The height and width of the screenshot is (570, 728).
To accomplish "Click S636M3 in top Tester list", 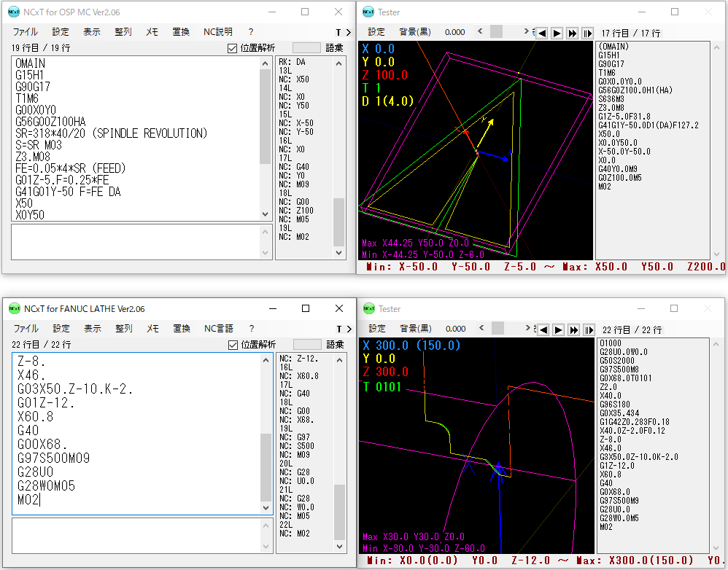I will [611, 99].
